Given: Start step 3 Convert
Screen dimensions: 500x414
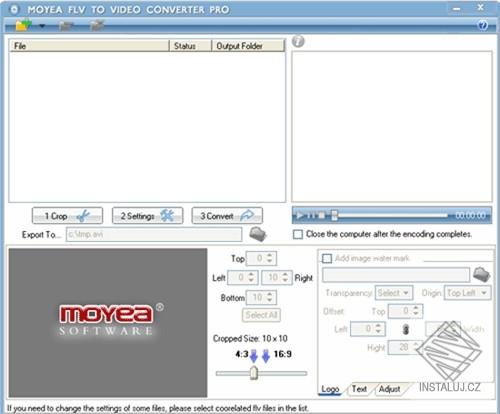Looking at the screenshot, I should (x=227, y=216).
